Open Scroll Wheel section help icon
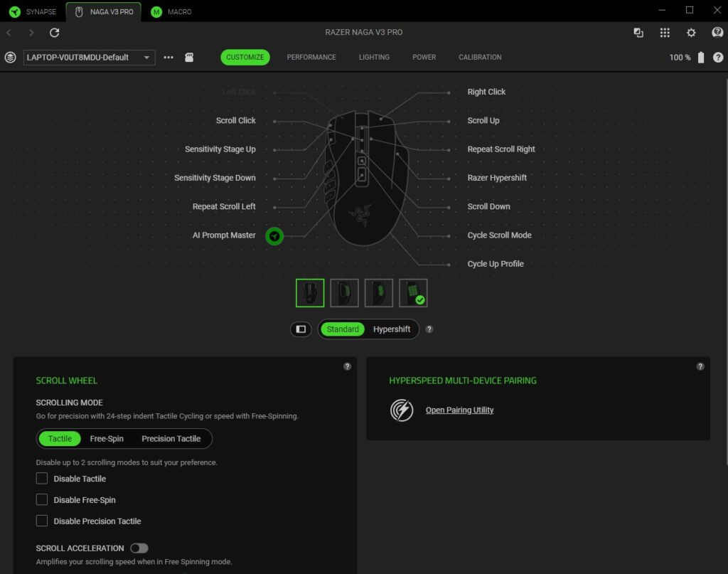The height and width of the screenshot is (574, 728). click(347, 366)
